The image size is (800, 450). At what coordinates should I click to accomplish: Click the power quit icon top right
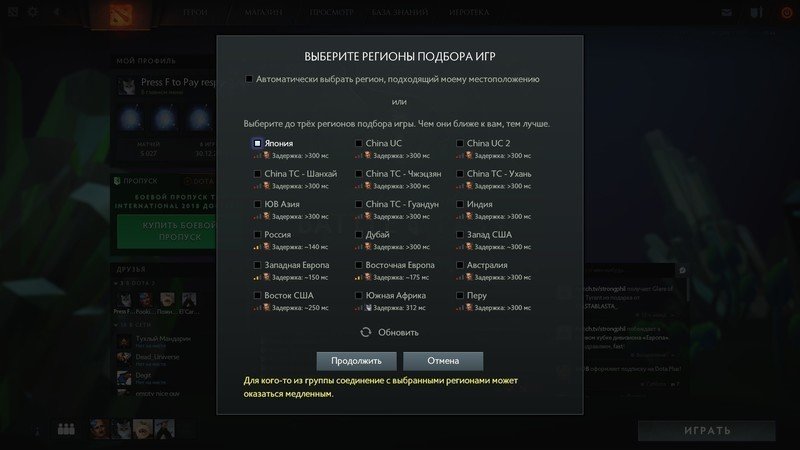coord(787,13)
